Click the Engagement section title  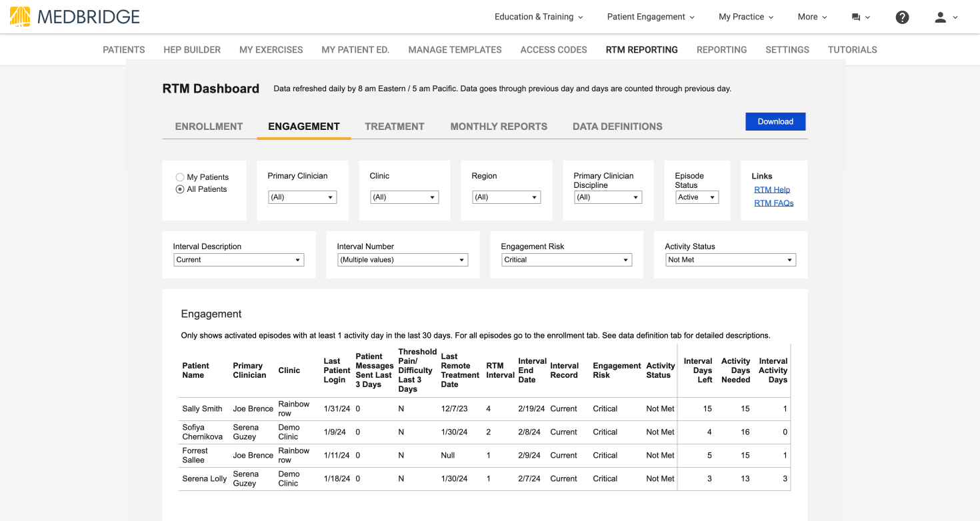tap(211, 314)
